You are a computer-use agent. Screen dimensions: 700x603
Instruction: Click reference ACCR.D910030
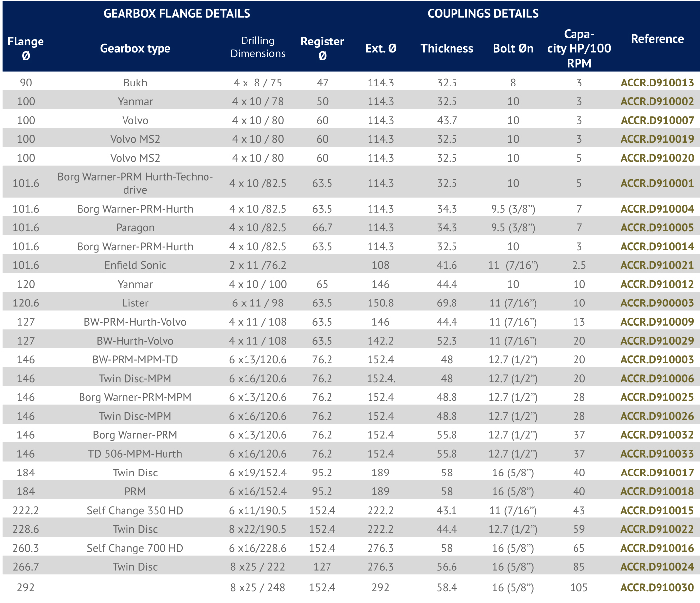(x=658, y=587)
